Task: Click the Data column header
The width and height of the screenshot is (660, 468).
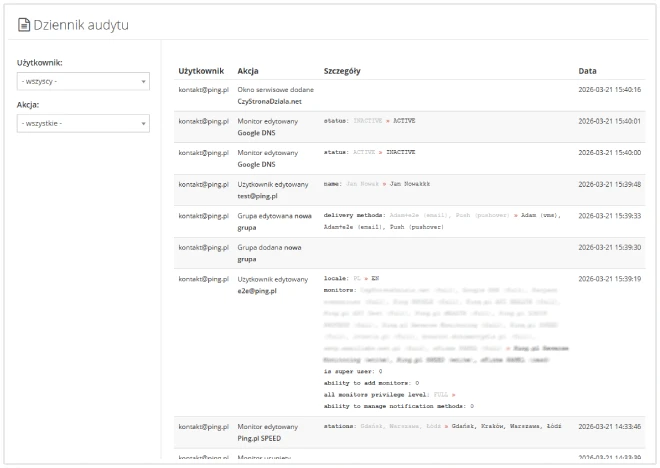Action: [588, 71]
